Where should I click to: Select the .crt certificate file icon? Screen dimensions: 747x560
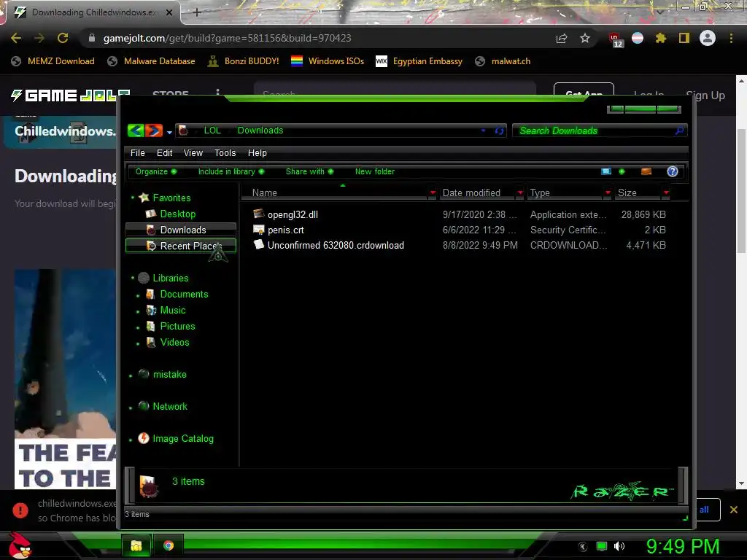[x=259, y=230]
